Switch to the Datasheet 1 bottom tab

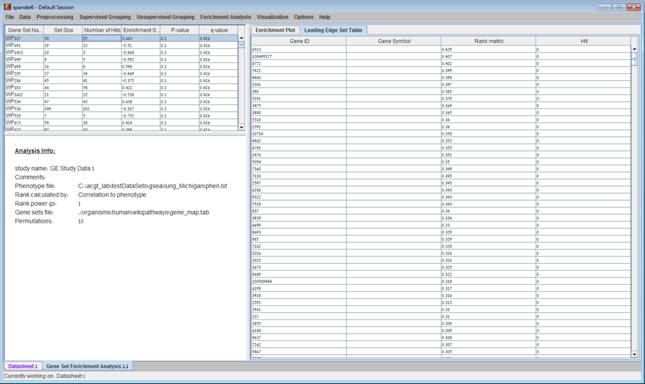tap(23, 366)
